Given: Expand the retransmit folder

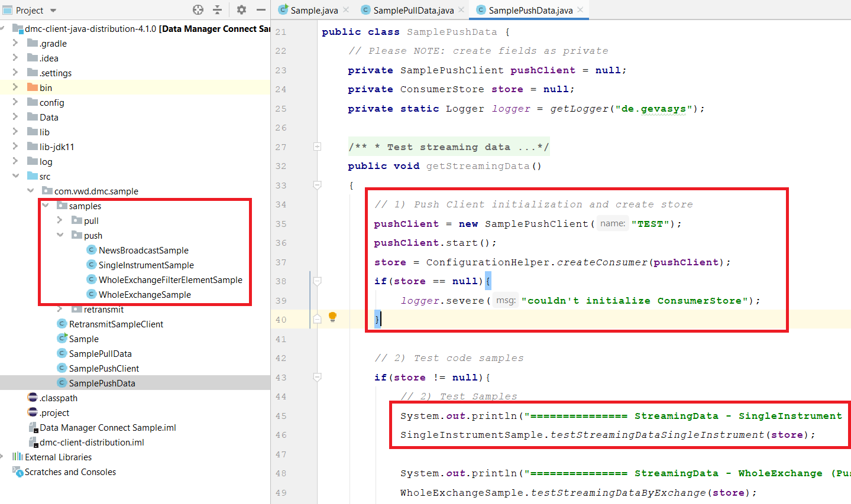Looking at the screenshot, I should point(60,309).
